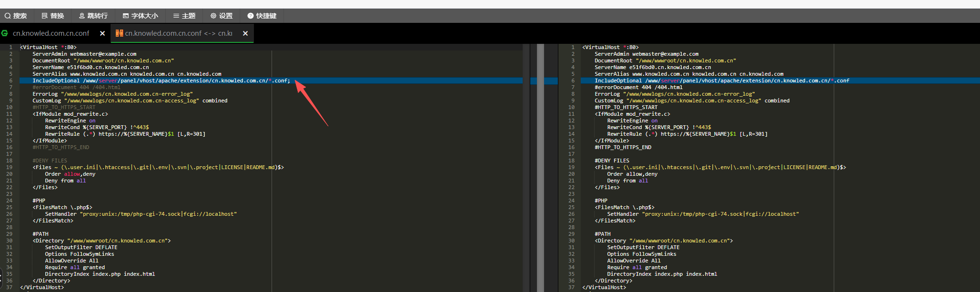The height and width of the screenshot is (292, 980).
Task: Close the first cn.knowled.com.cn.conf tab
Action: click(102, 33)
